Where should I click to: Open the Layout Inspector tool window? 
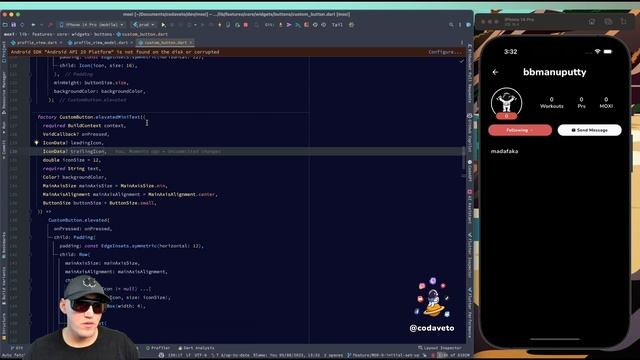click(439, 348)
